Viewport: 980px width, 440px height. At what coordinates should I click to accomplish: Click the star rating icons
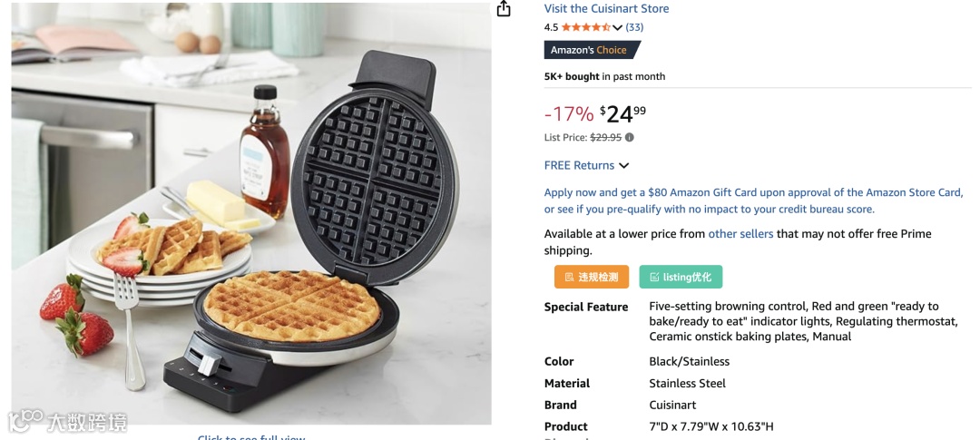coord(585,27)
